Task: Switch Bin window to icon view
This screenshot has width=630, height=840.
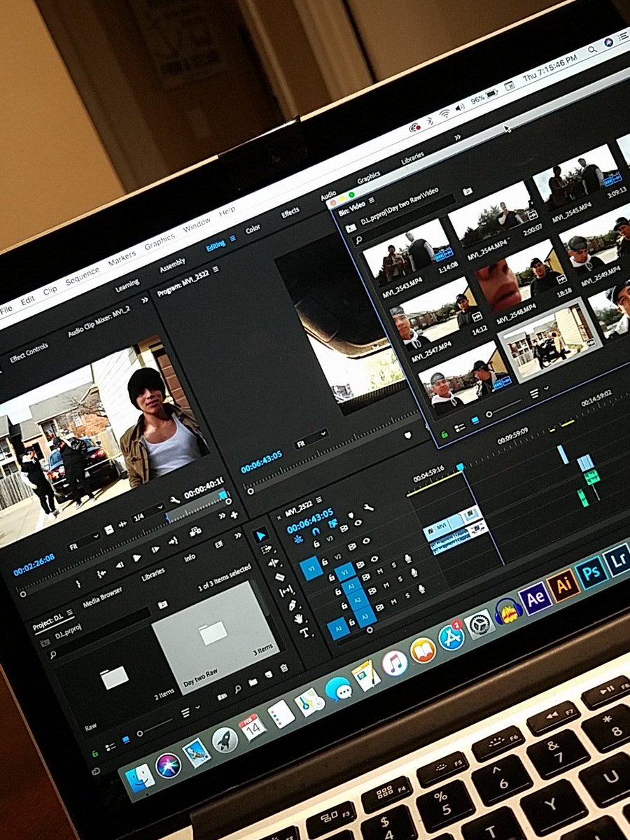Action: 476,421
